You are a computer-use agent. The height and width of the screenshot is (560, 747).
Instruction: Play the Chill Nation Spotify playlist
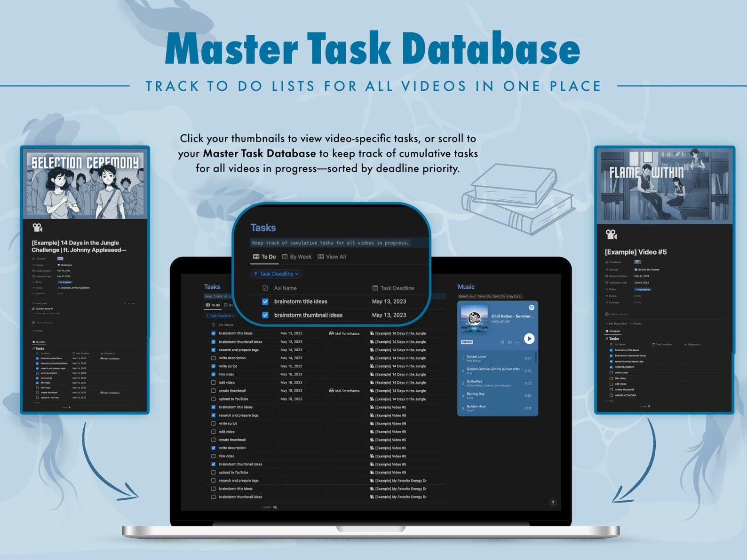point(529,339)
